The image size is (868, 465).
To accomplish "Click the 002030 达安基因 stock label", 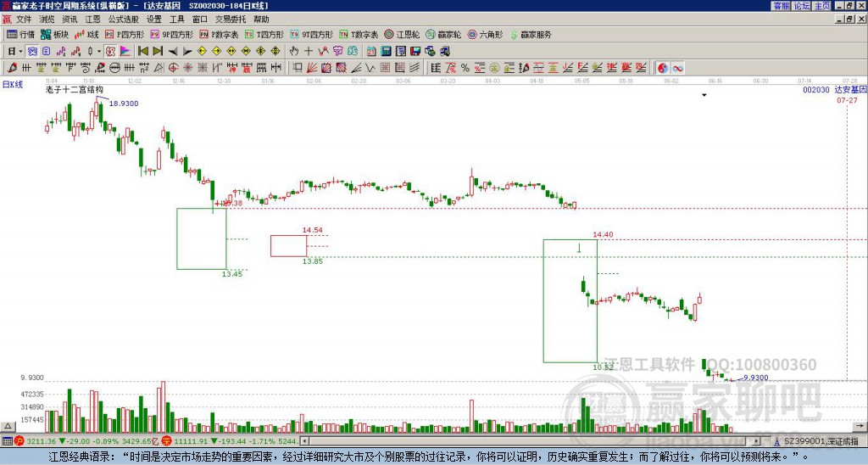I will coord(835,89).
